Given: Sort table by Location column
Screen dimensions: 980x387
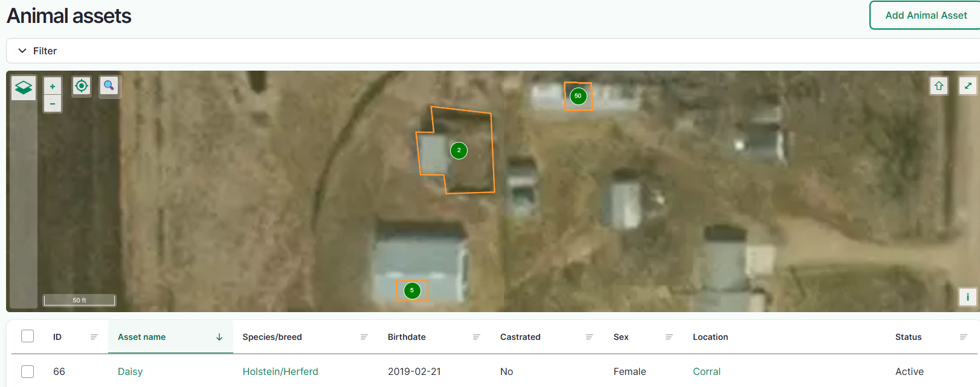Looking at the screenshot, I should pos(711,337).
